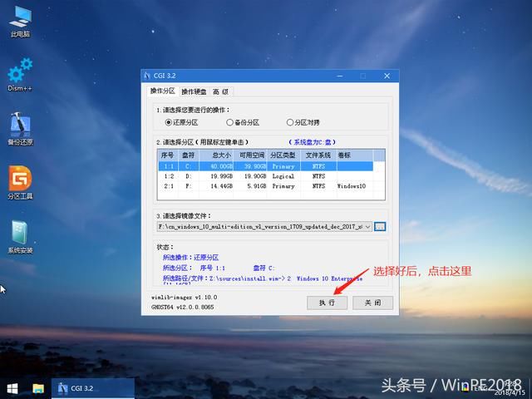
Task: Open File Explorer from the taskbar
Action: click(x=38, y=389)
